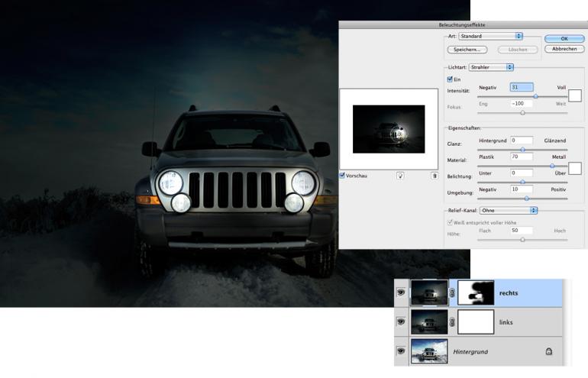
Task: Click the Intensität value field showing 31
Action: coord(522,87)
